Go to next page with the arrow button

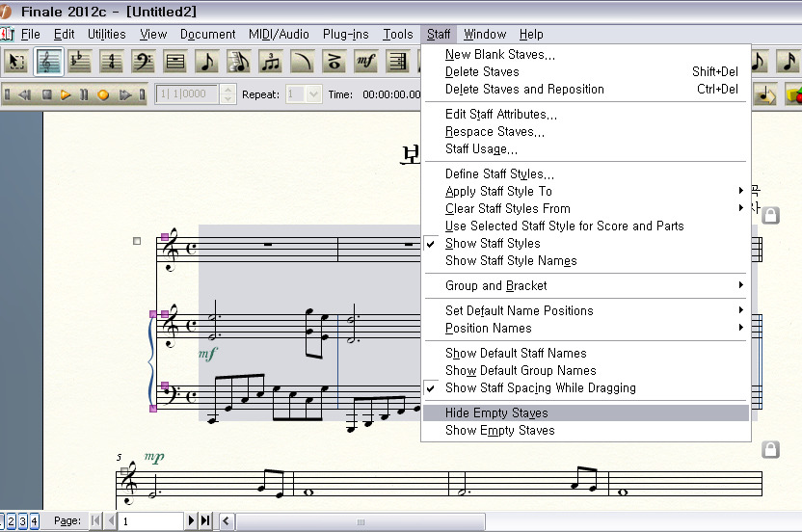[x=192, y=521]
